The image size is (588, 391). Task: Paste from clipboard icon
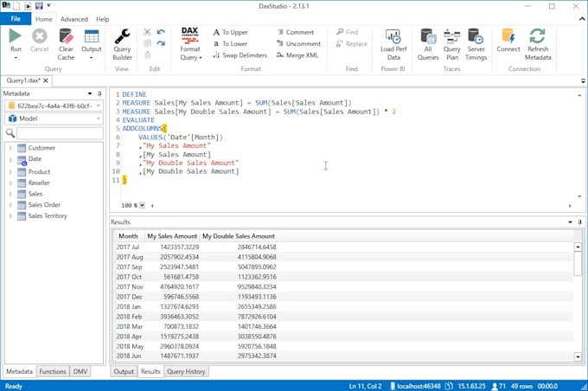147,55
